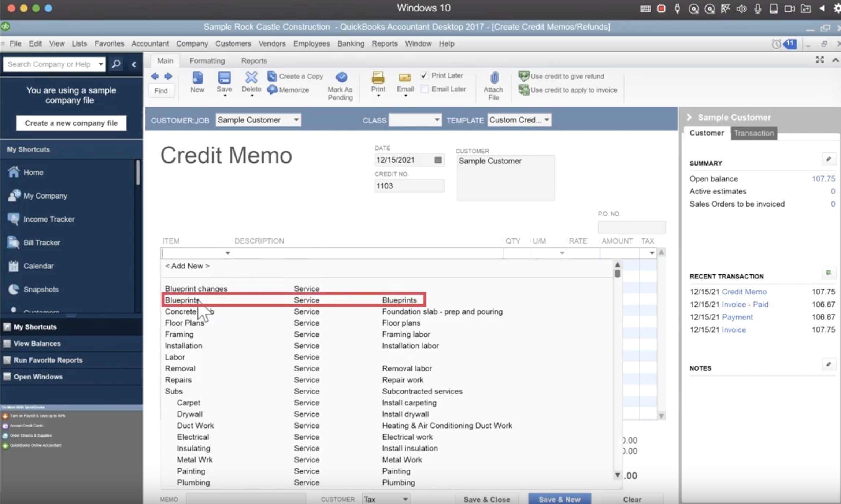Use credit to give refund
The height and width of the screenshot is (504, 841).
coord(561,76)
